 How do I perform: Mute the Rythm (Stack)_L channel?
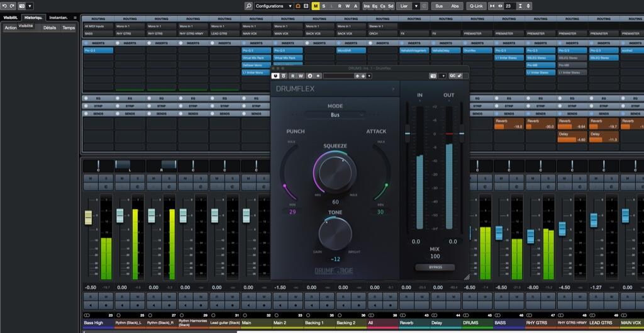coord(122,178)
